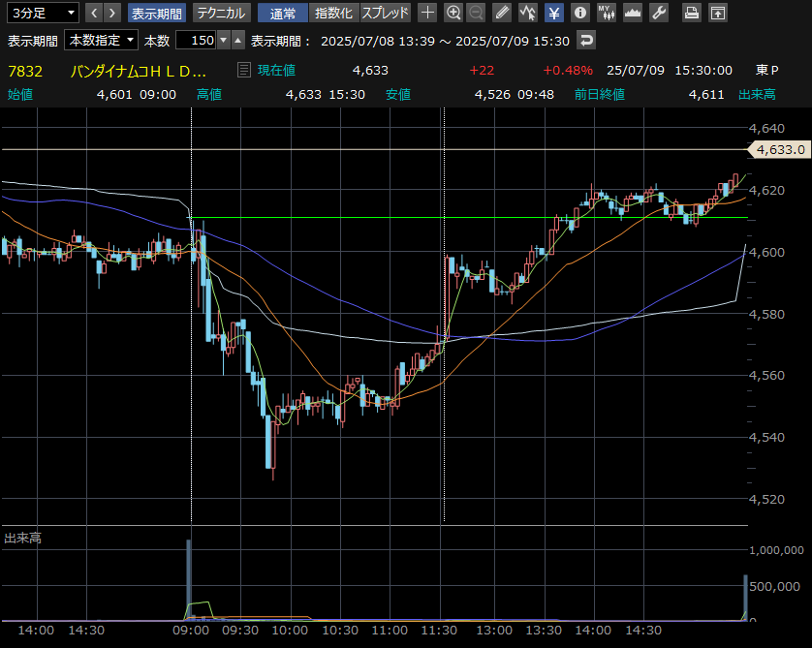Open the テクニカル tab
This screenshot has width=812, height=648.
[221, 13]
